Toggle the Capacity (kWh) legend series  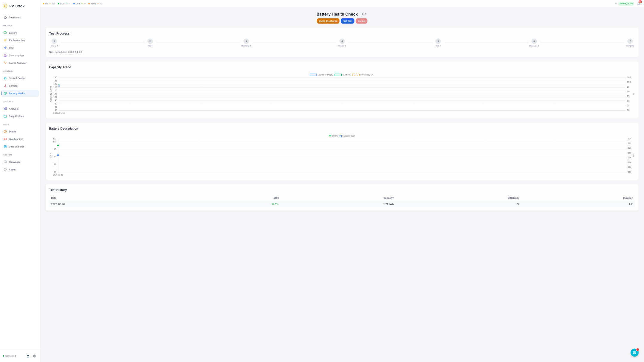[x=321, y=75]
